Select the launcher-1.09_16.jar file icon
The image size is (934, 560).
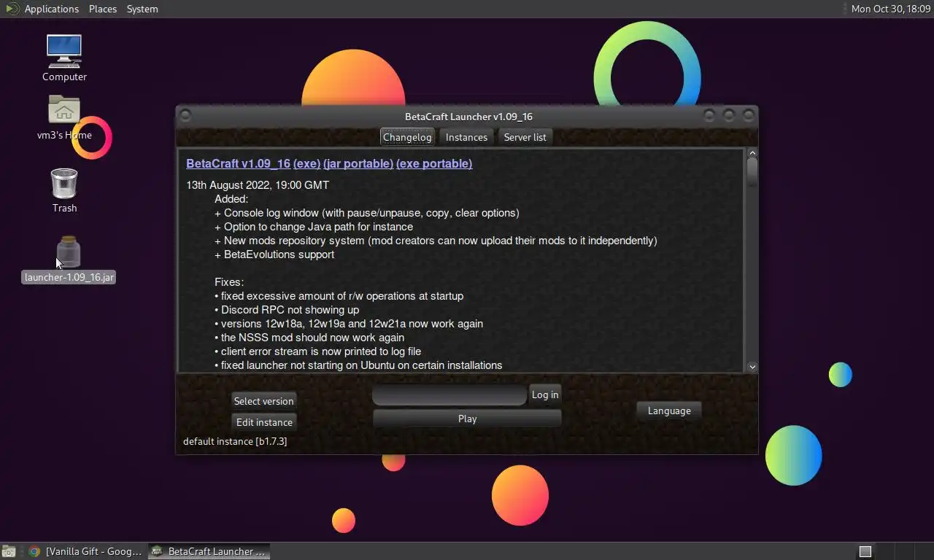pyautogui.click(x=69, y=252)
